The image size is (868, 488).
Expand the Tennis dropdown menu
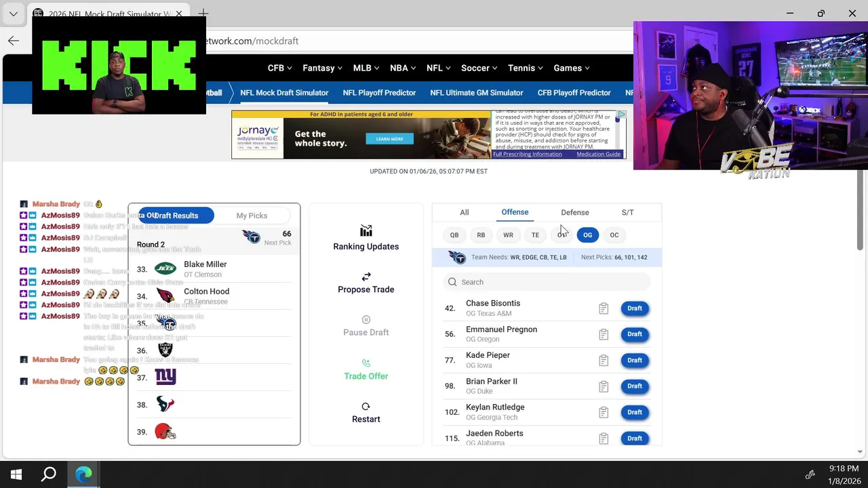[526, 68]
